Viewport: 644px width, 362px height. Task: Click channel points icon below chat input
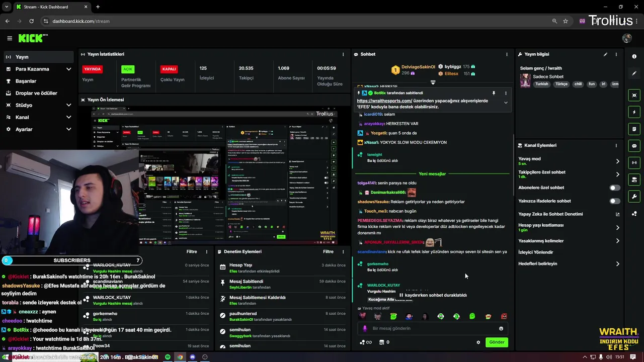click(x=365, y=342)
